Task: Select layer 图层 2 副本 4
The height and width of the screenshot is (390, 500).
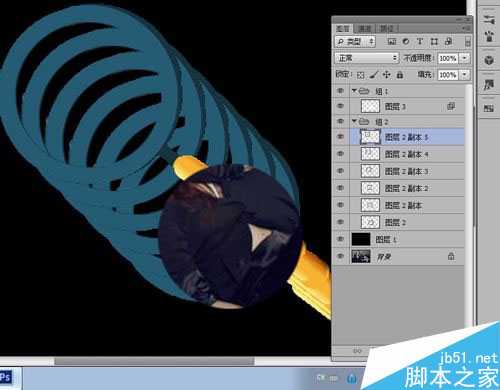Action: [x=407, y=154]
